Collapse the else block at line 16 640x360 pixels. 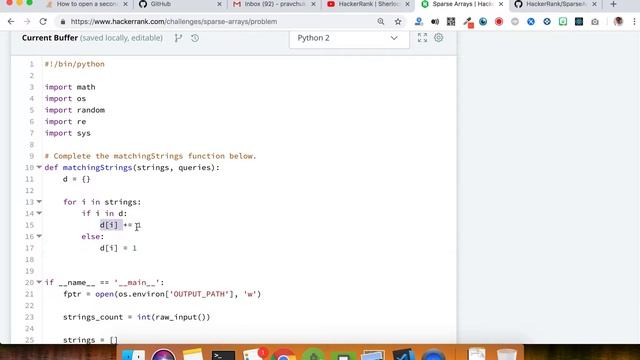point(39,236)
